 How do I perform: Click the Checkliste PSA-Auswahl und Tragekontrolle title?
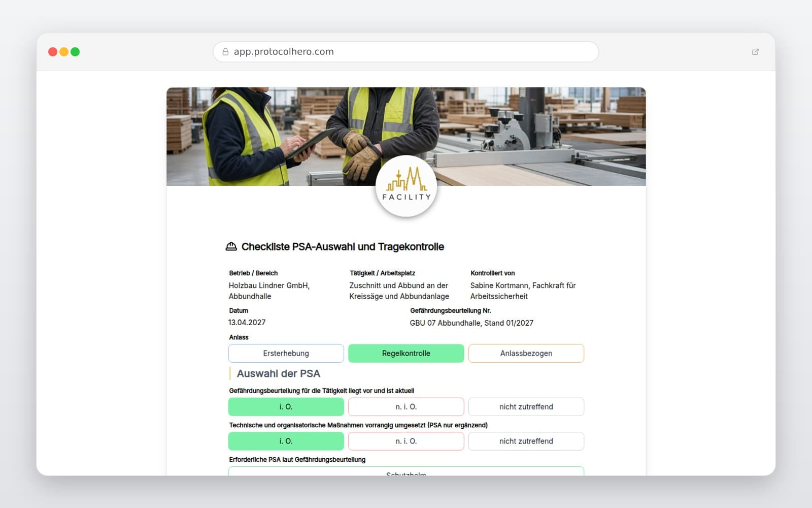pos(343,247)
